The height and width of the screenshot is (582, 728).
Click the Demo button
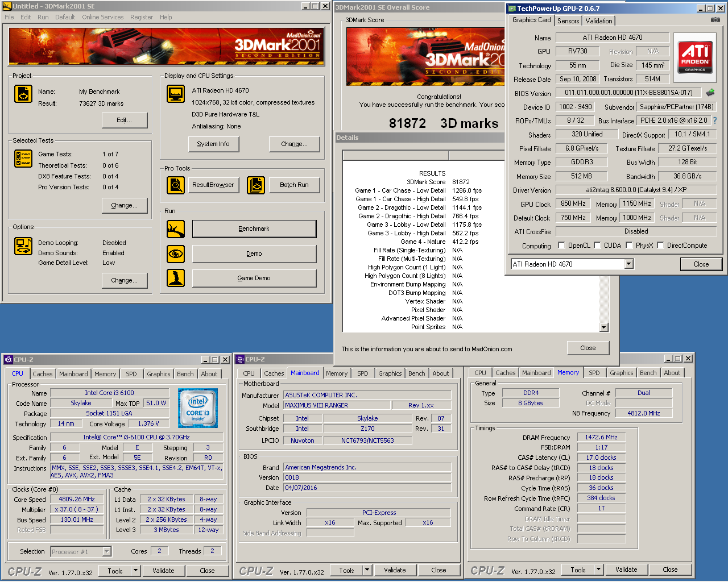click(x=254, y=253)
